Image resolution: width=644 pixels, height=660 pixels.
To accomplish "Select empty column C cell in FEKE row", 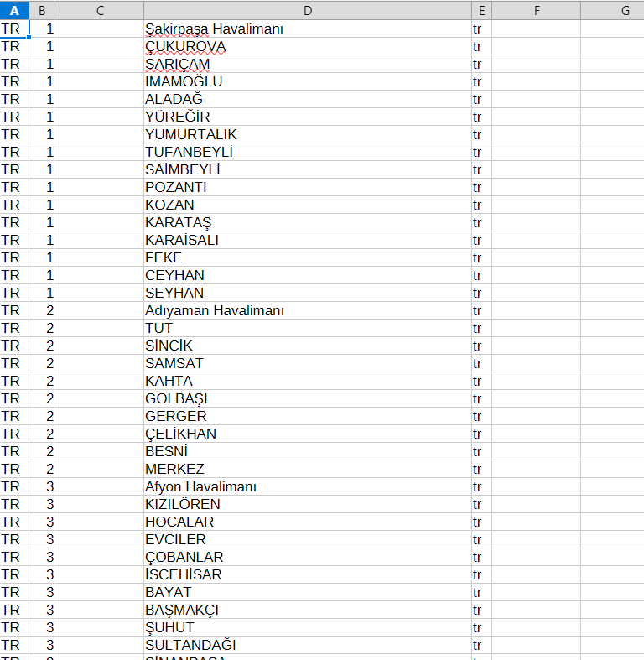I will click(99, 257).
